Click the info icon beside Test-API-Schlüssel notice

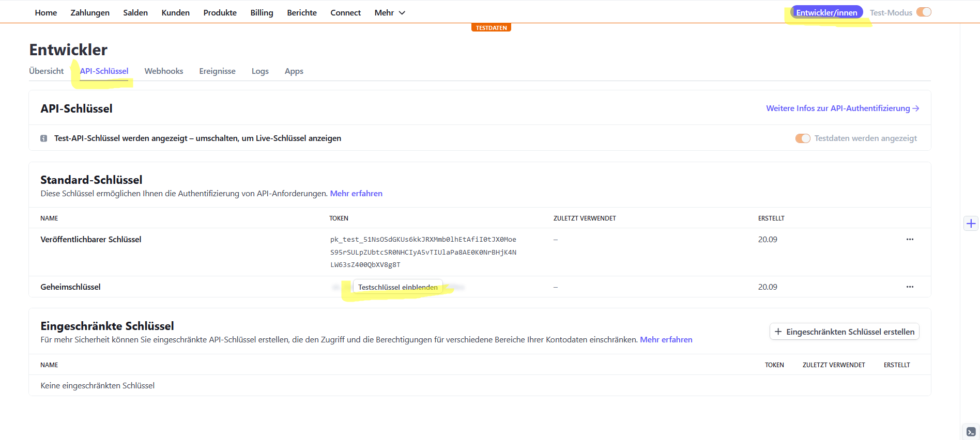44,138
